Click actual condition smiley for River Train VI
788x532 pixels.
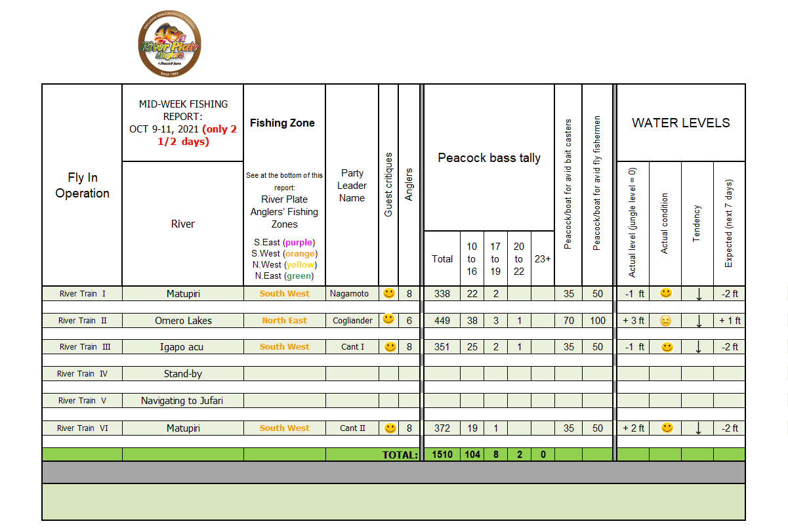(667, 428)
